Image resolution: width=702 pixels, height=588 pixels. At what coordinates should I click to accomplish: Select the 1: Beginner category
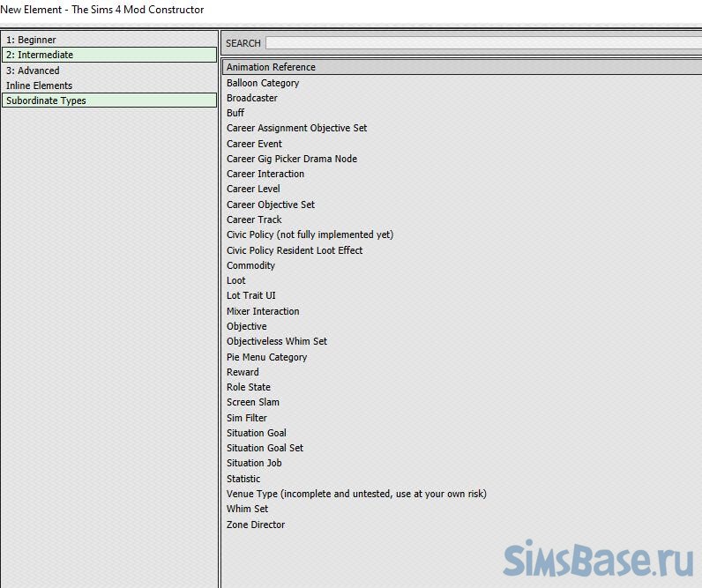(31, 40)
